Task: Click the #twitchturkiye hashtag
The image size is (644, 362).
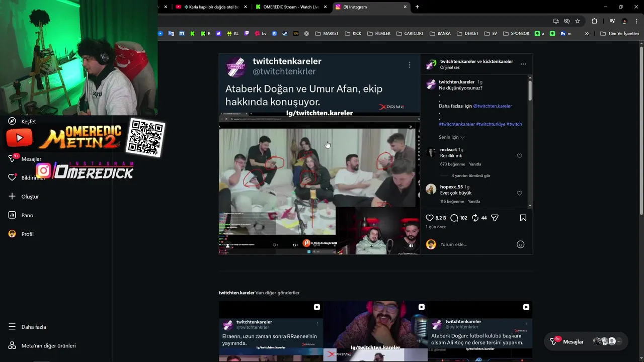Action: click(x=491, y=124)
